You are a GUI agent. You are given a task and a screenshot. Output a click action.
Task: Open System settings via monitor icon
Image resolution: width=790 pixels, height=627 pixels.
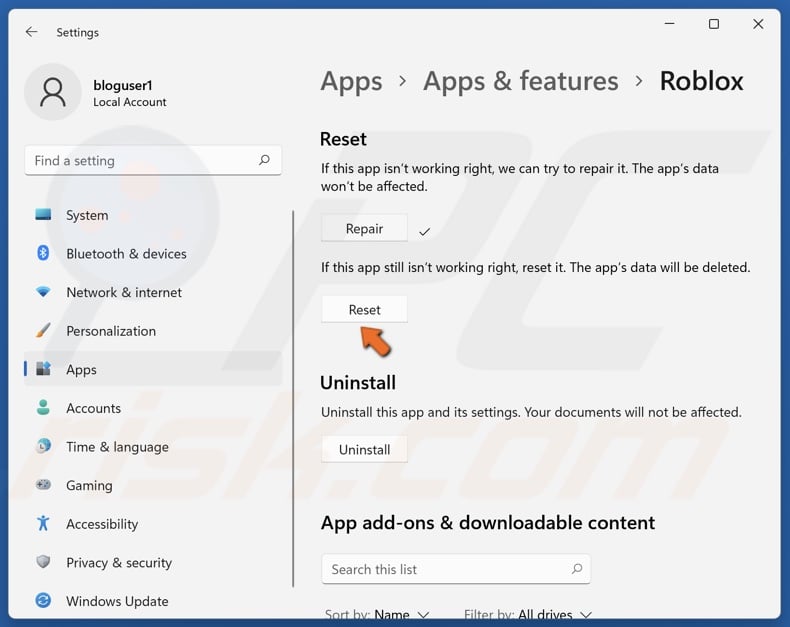point(43,215)
